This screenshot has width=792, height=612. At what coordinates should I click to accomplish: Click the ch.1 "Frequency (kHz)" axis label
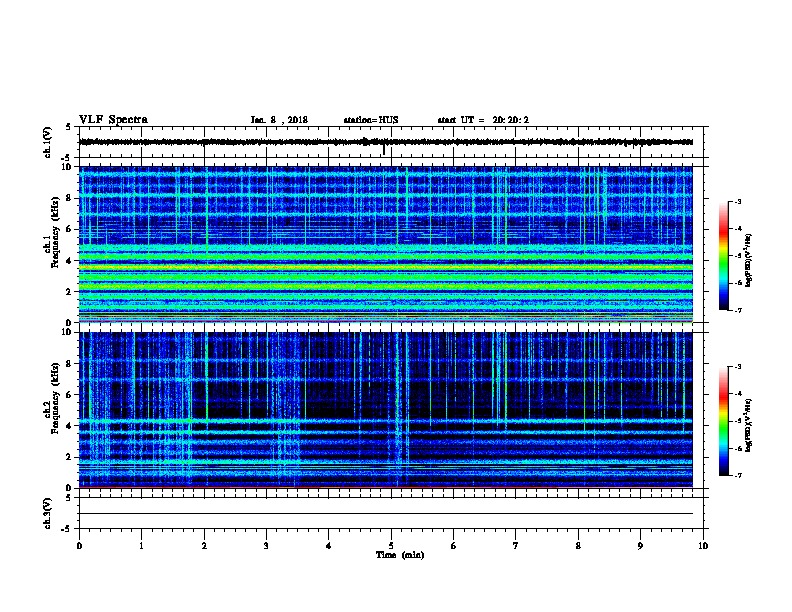tap(55, 232)
